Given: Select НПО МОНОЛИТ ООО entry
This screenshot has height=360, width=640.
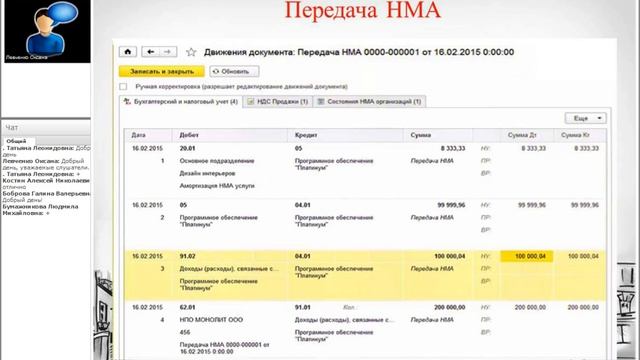Looking at the screenshot, I should [x=211, y=320].
